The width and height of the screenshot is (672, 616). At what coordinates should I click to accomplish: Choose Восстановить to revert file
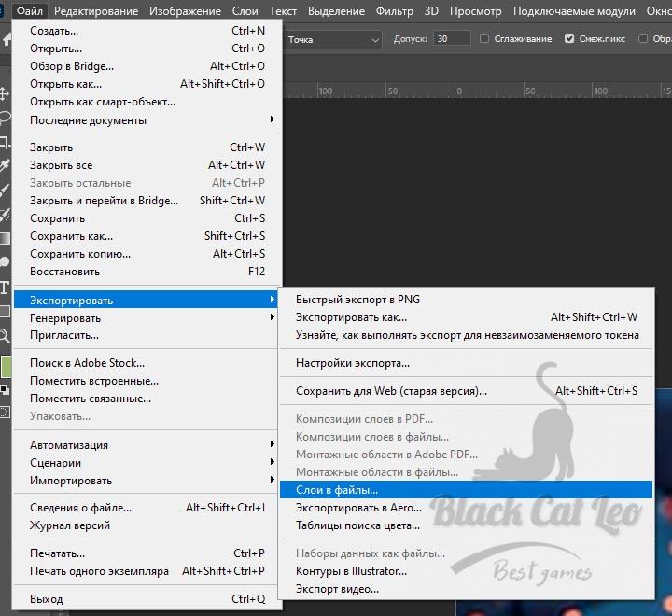click(147, 272)
